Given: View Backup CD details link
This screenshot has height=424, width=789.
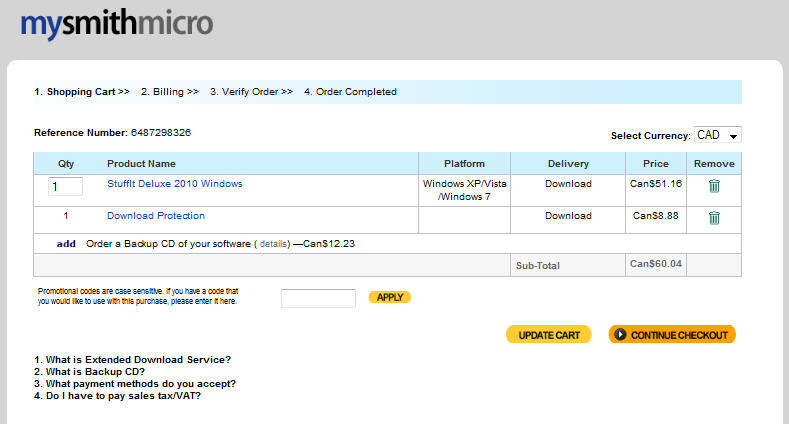Looking at the screenshot, I should 274,244.
